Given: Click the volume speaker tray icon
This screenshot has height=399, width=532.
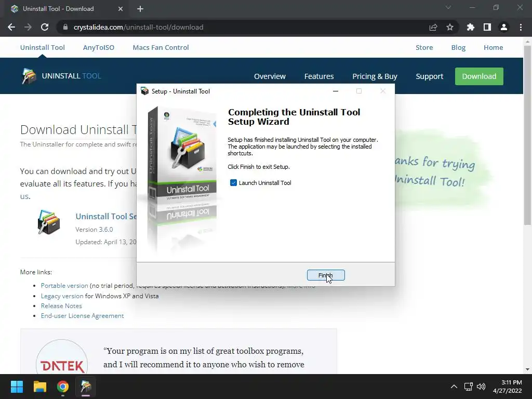Looking at the screenshot, I should (x=481, y=387).
